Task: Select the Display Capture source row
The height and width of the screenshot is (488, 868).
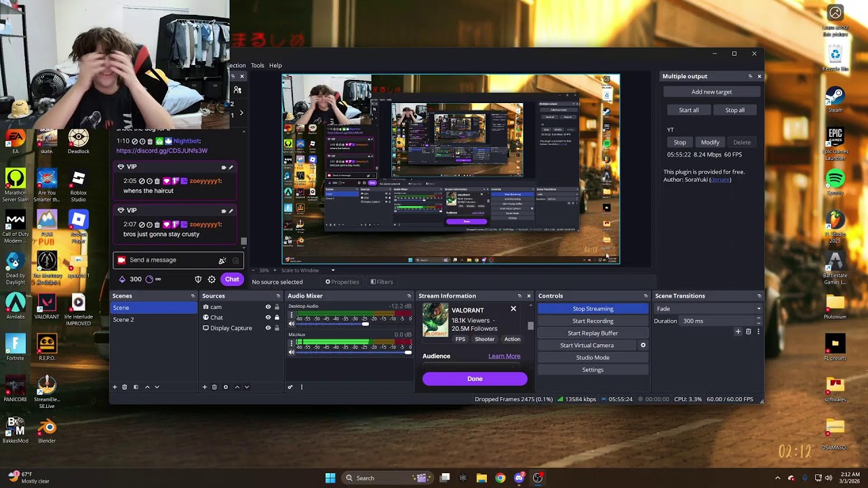Action: 241,328
